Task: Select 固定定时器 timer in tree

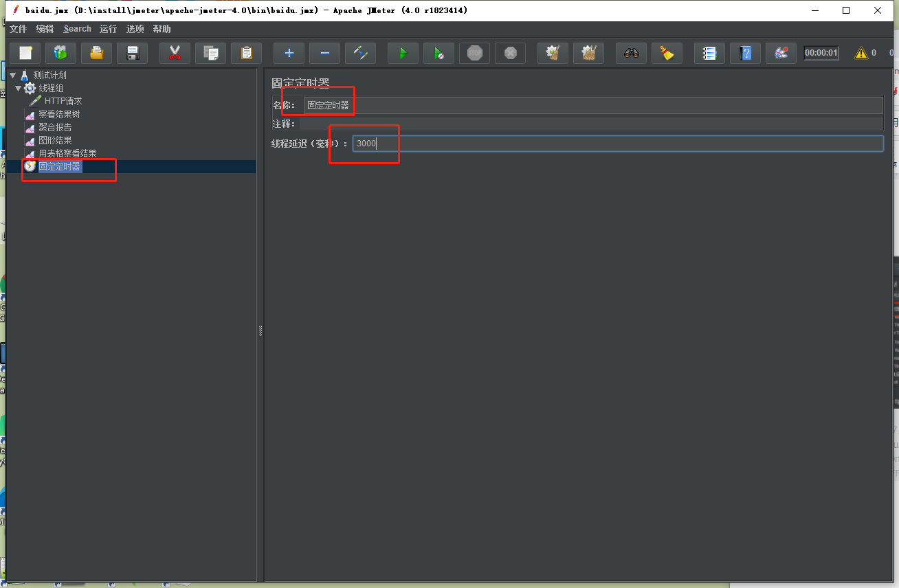Action: tap(59, 166)
